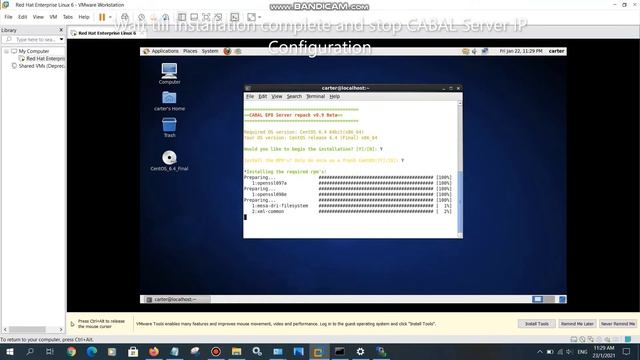
Task: Open Chrome from the Windows taskbar
Action: tap(71, 351)
